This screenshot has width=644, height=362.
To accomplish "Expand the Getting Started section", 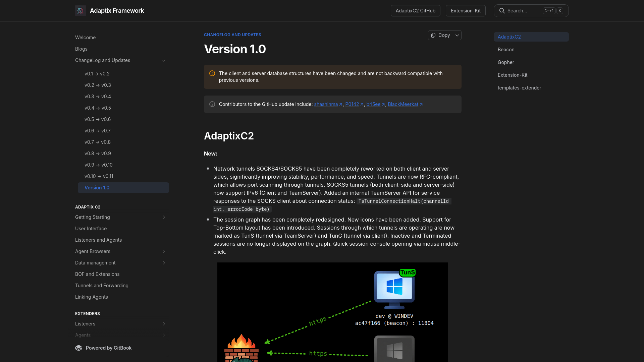I will click(164, 217).
